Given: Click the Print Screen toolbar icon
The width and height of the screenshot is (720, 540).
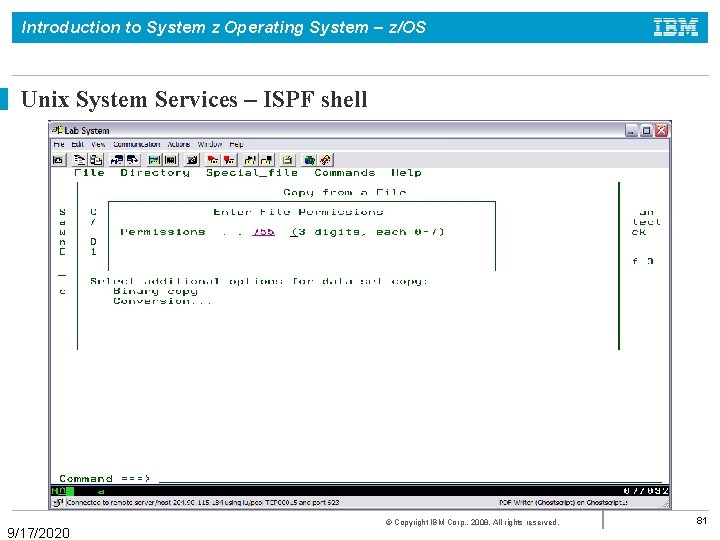Looking at the screenshot, I should click(59, 160).
